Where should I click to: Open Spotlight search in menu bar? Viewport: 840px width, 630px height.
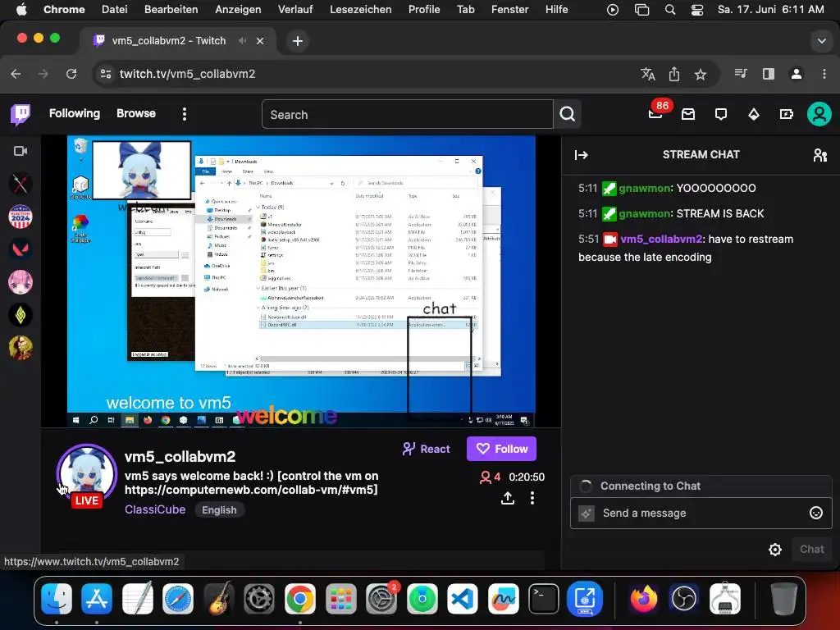click(x=669, y=10)
